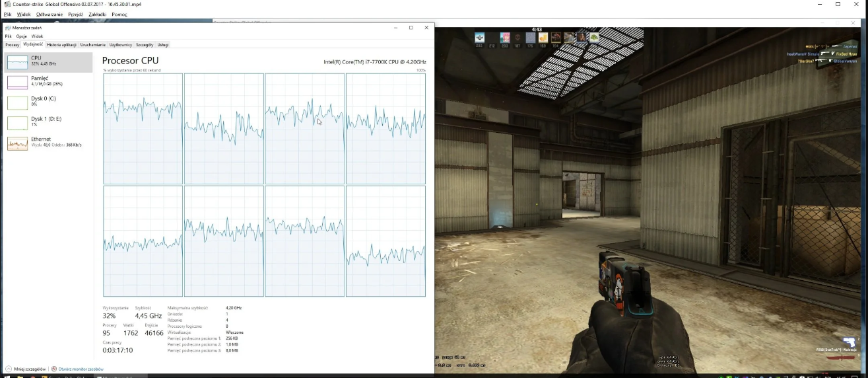868x378 pixels.
Task: Switch to the Szczegóły tab
Action: pos(145,45)
